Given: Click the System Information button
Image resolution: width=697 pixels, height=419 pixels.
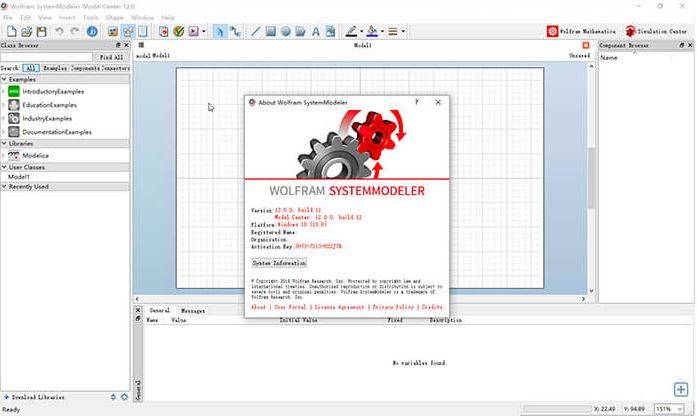Looking at the screenshot, I should 278,263.
